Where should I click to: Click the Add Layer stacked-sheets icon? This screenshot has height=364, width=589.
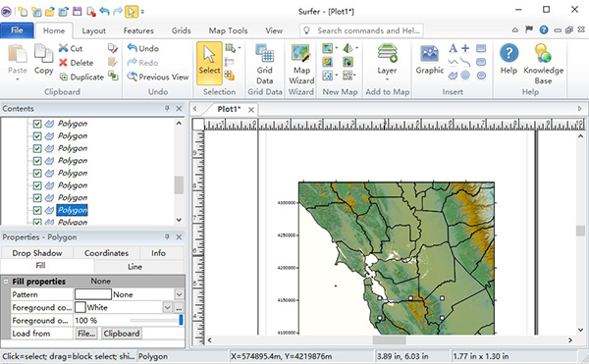point(388,53)
